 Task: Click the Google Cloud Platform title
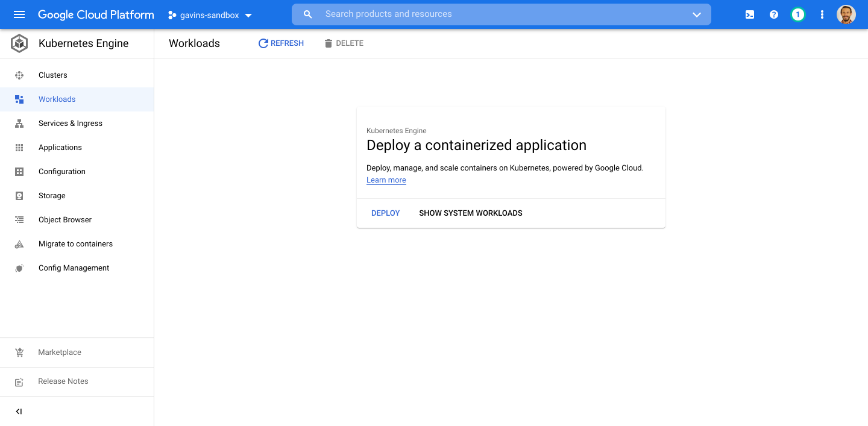[x=96, y=15]
